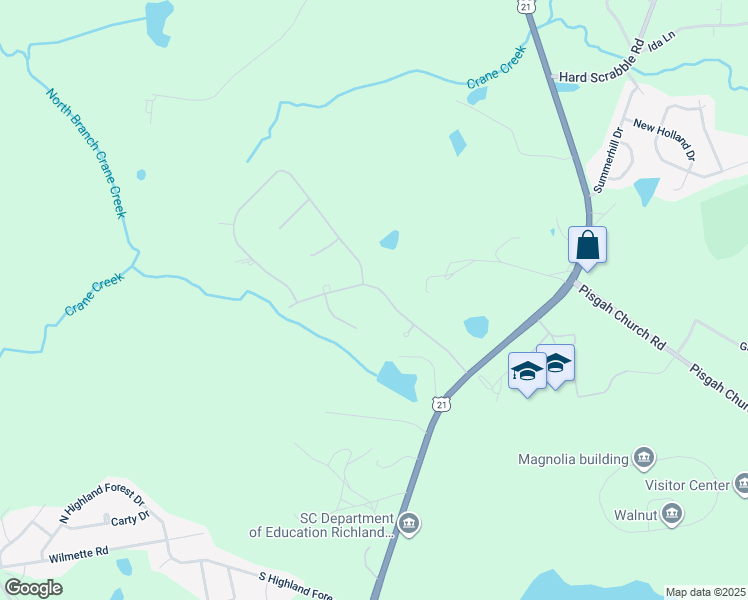Click the Summerhill Dr street label
748x600 pixels.
608,160
